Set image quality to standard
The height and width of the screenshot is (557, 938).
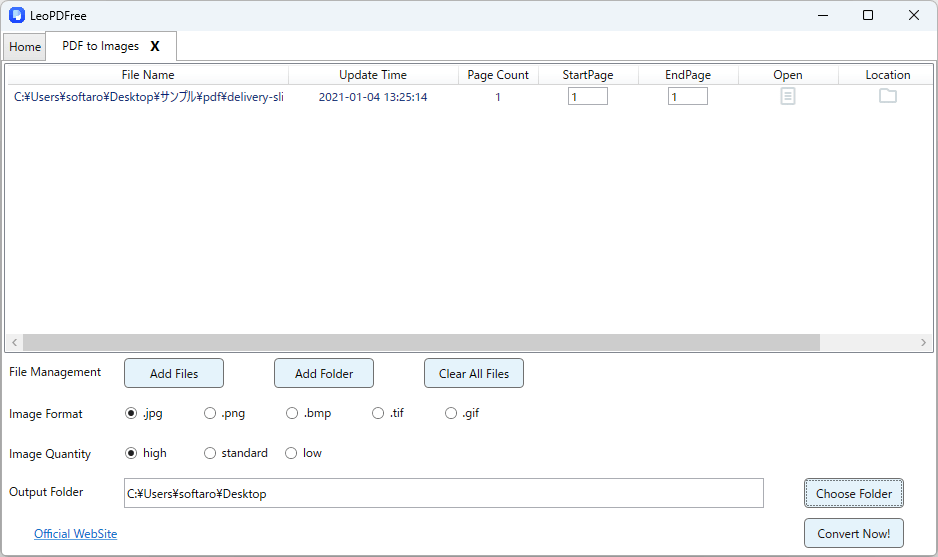tap(210, 453)
